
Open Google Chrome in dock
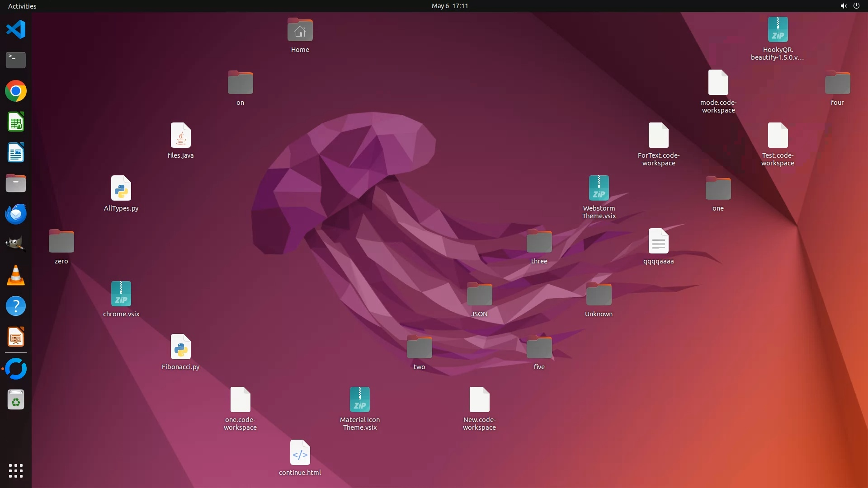point(16,91)
